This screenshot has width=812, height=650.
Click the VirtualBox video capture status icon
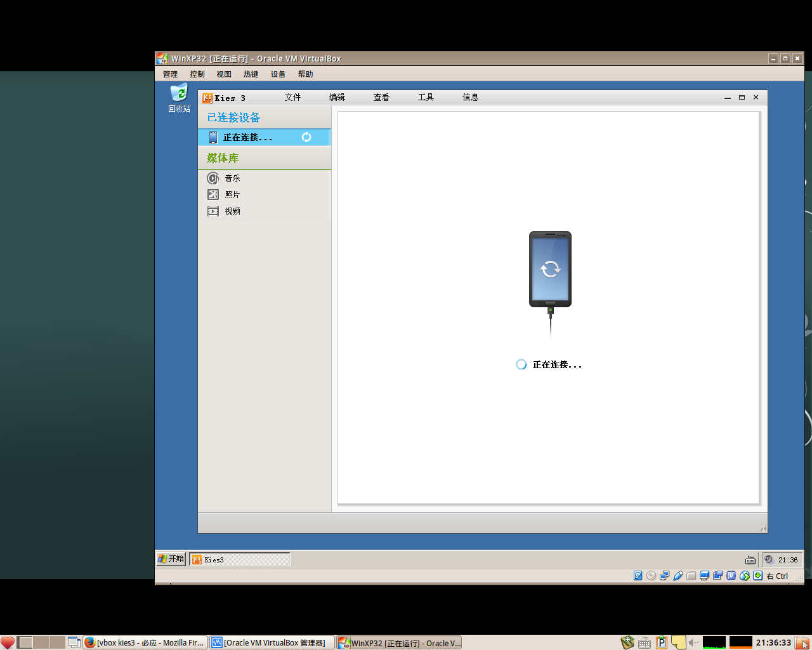click(x=718, y=576)
